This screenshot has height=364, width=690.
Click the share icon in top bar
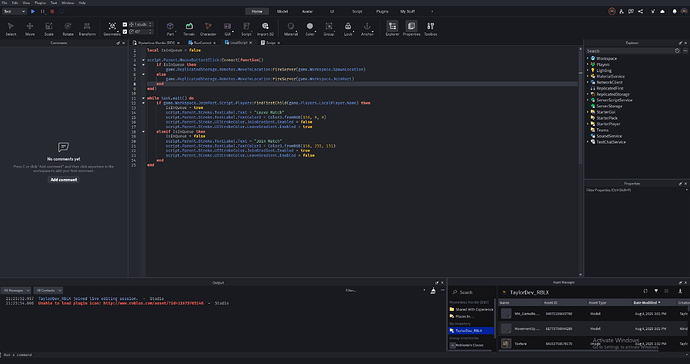click(640, 11)
